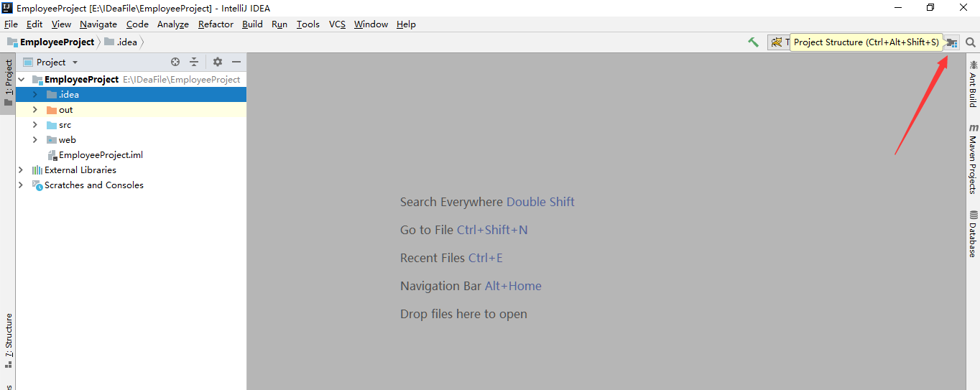Open the File menu

tap(11, 24)
